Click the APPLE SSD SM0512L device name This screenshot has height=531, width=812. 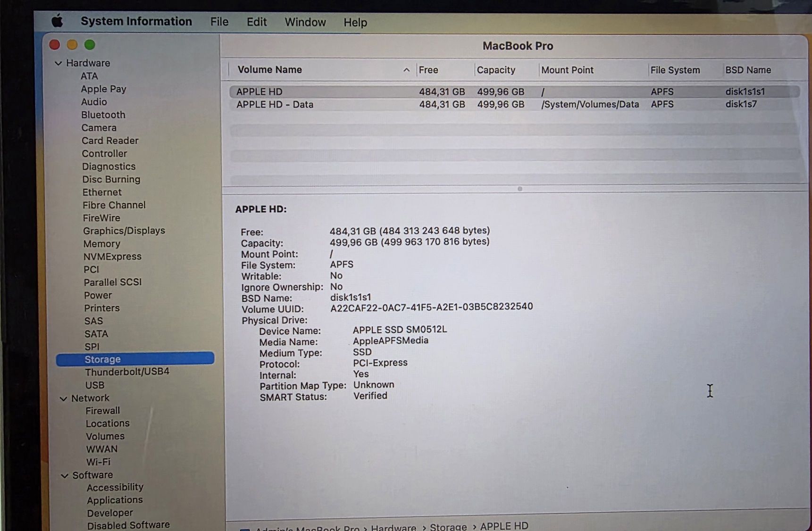point(400,329)
